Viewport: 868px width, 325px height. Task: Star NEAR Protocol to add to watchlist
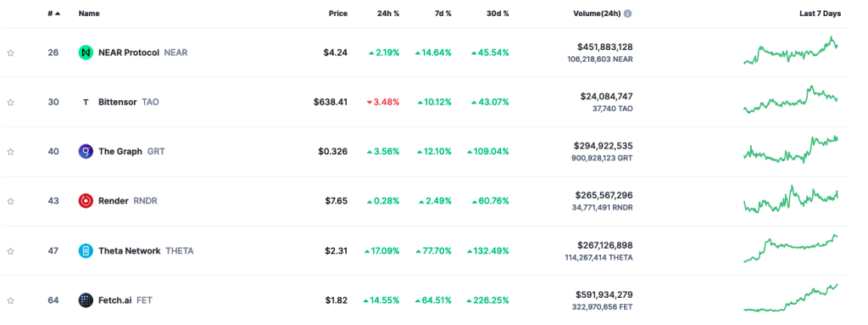pyautogui.click(x=10, y=53)
